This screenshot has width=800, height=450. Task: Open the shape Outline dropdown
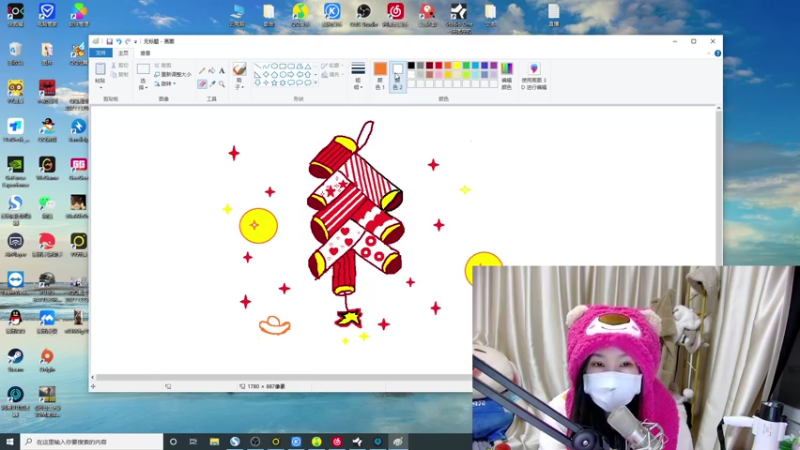pos(332,66)
